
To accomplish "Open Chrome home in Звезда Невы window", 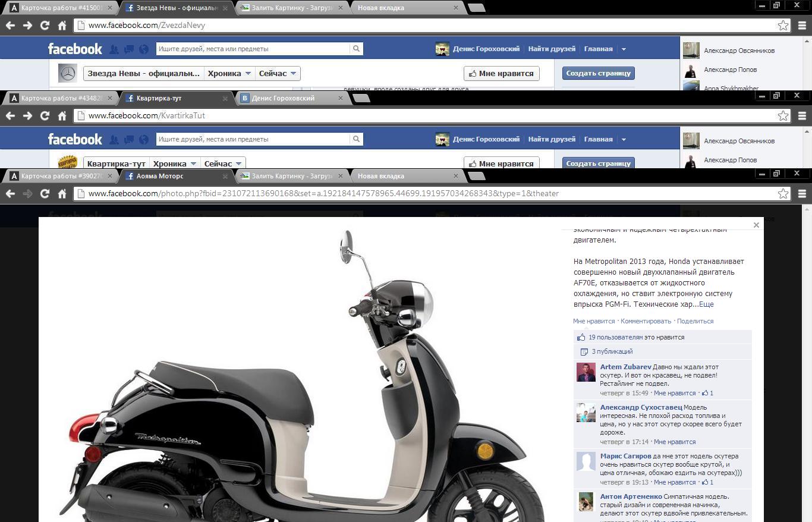I will click(62, 26).
